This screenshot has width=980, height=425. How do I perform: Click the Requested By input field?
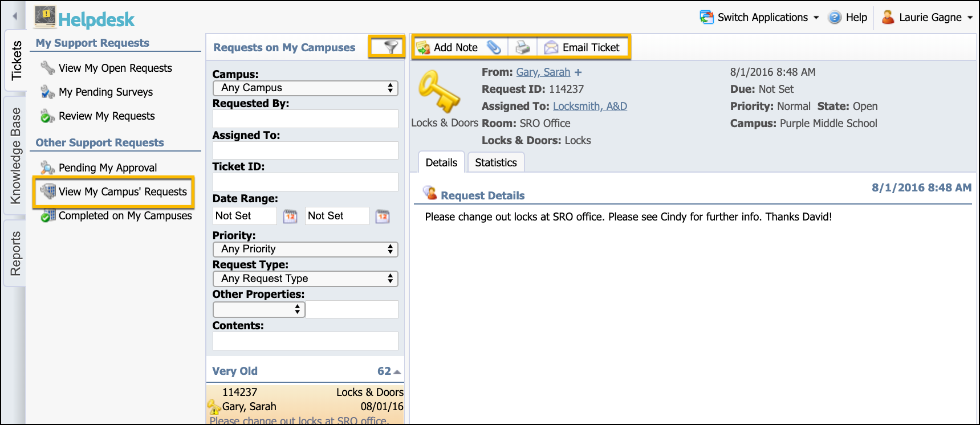tap(305, 118)
